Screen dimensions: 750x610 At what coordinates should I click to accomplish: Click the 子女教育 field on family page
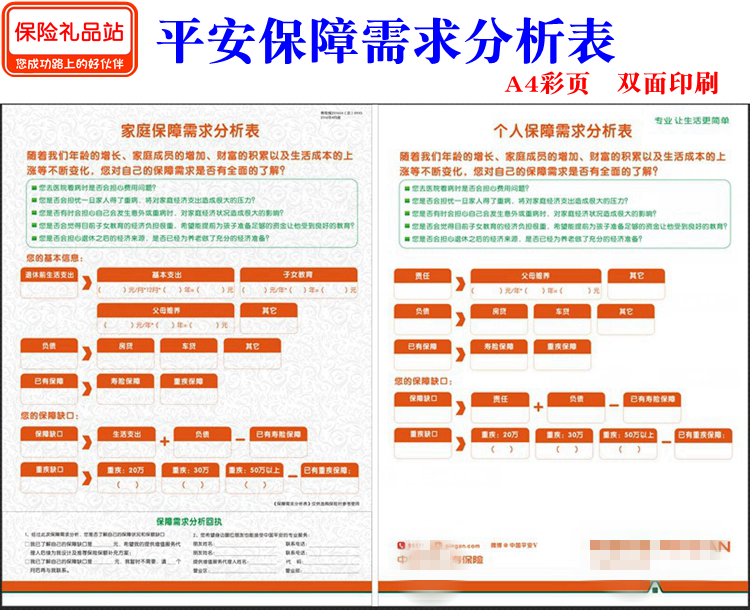coord(298,283)
